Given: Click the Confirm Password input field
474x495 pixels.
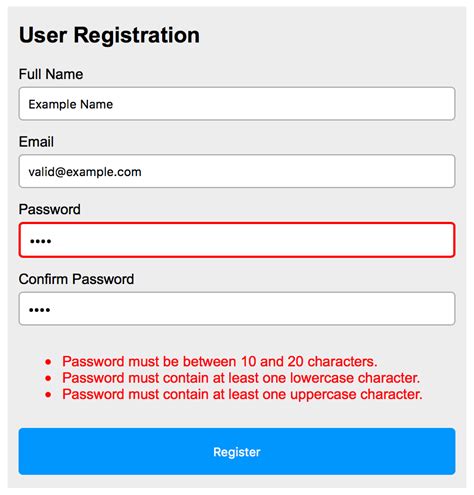Looking at the screenshot, I should [237, 309].
